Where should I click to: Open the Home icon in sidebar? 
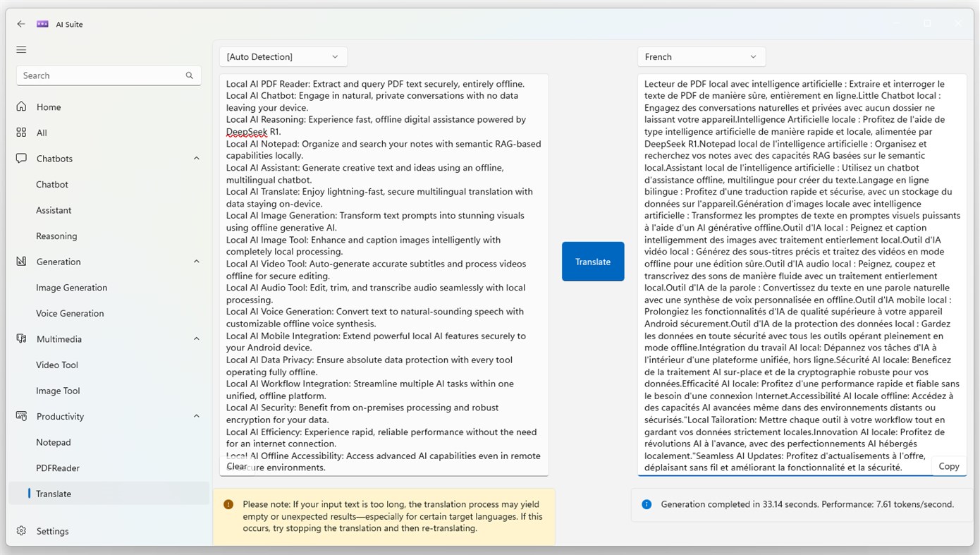click(x=22, y=106)
